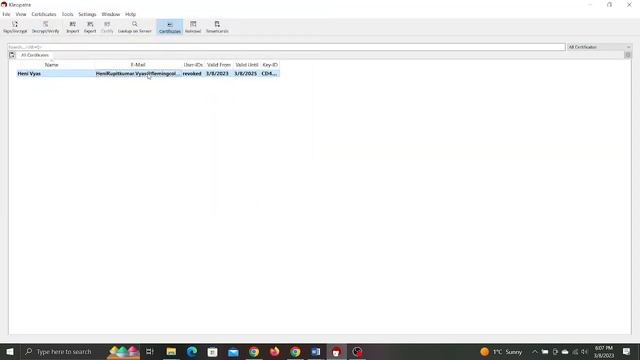Open the Settings menu

click(x=87, y=14)
